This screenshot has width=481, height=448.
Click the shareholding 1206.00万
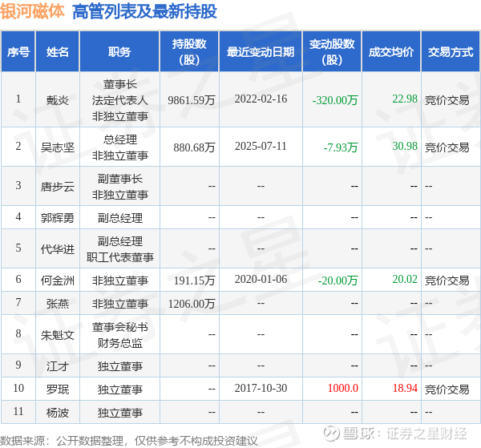click(x=192, y=304)
